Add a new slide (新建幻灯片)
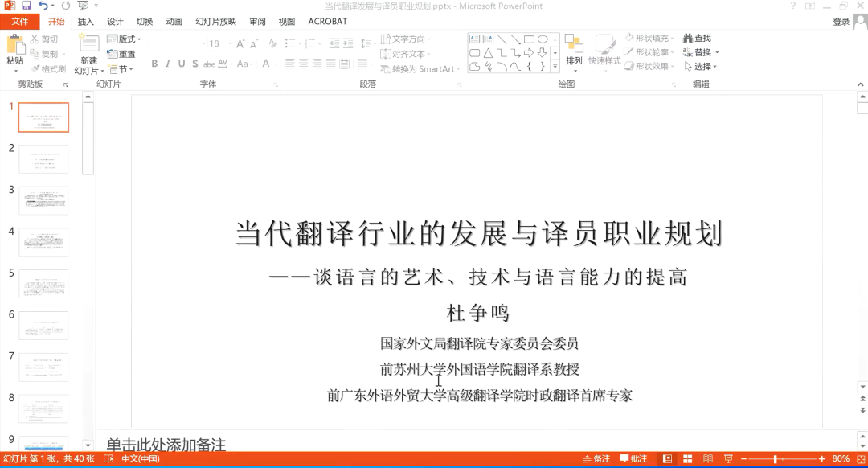Screen dimensions: 868x468 click(x=88, y=54)
